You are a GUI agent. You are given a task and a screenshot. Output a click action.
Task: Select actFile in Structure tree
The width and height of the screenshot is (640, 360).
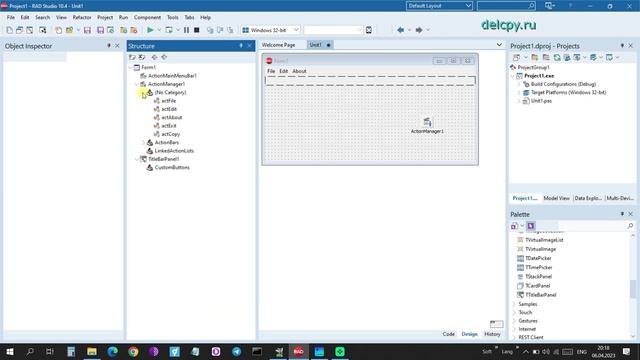pos(169,101)
